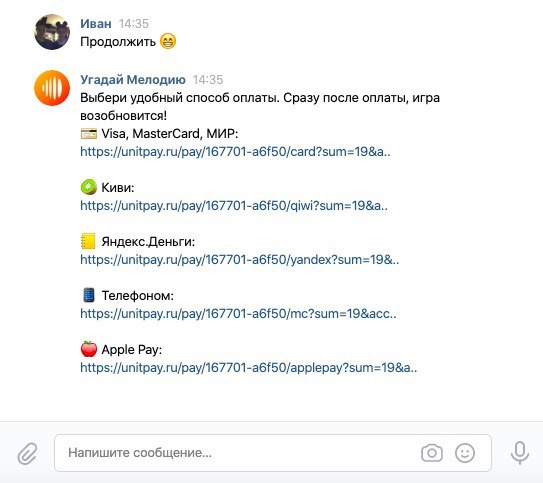
Task: Open the Угадай Мелодию sender name
Action: (133, 80)
